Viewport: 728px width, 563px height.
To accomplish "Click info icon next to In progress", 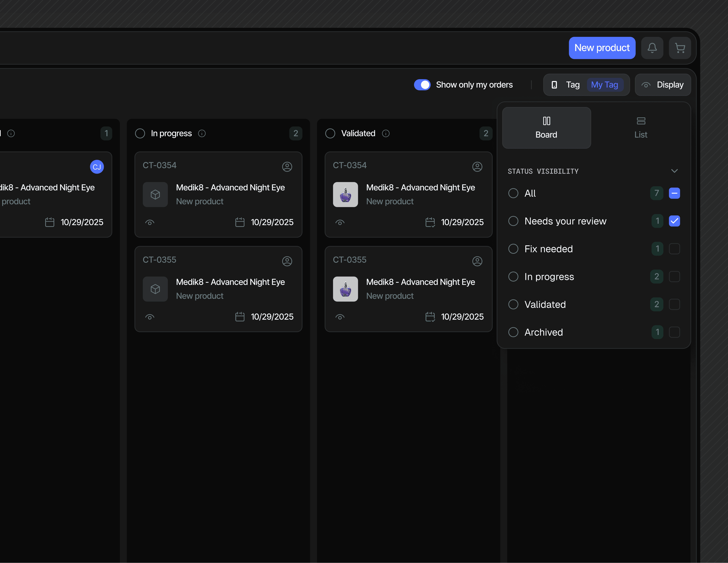I will click(202, 133).
